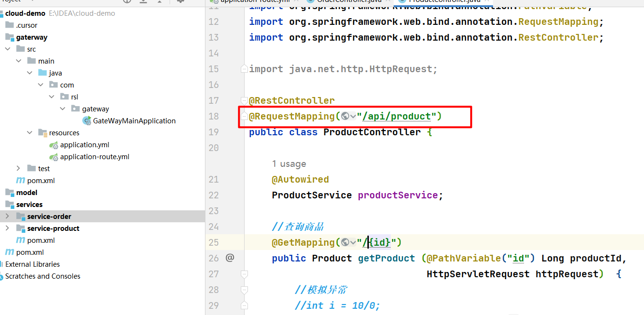Select the cloud-demo project root
The image size is (644, 315).
pos(25,13)
